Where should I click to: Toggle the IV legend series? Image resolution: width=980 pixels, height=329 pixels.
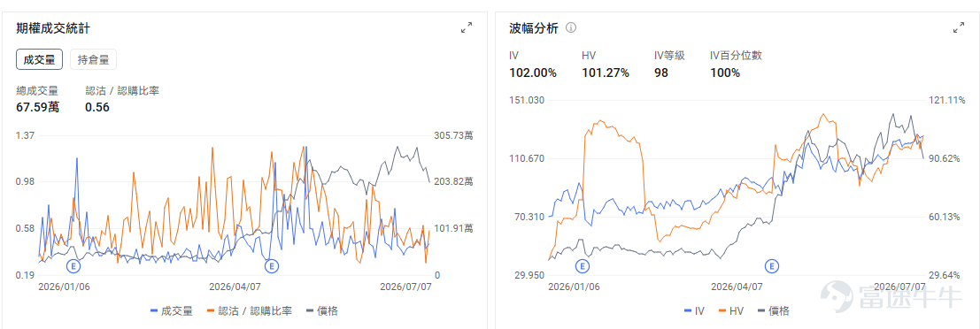pyautogui.click(x=695, y=310)
